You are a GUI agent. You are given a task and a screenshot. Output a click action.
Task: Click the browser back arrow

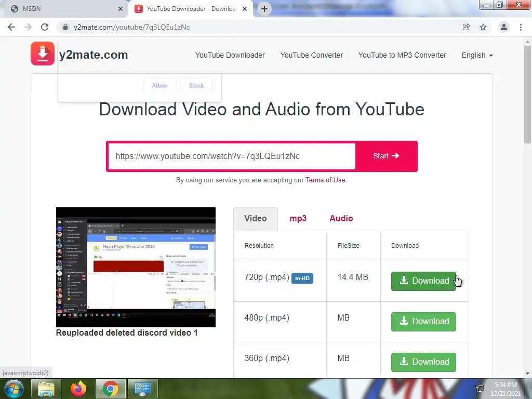tap(11, 27)
